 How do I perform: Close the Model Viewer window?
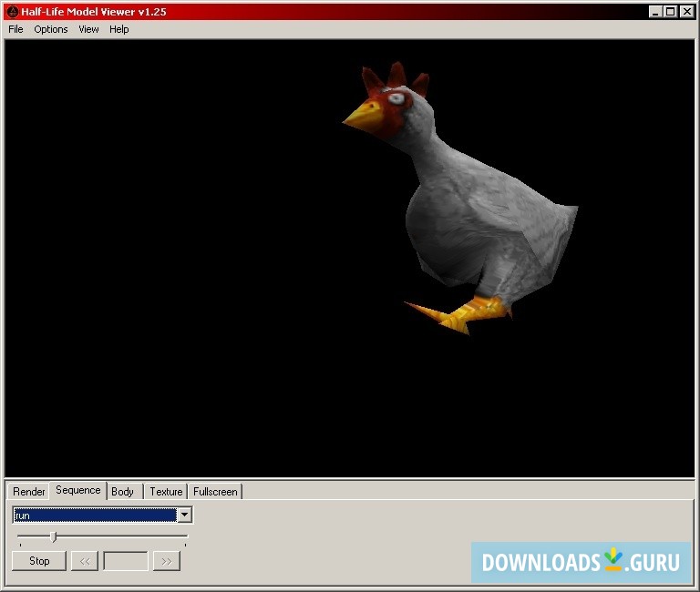(x=687, y=12)
